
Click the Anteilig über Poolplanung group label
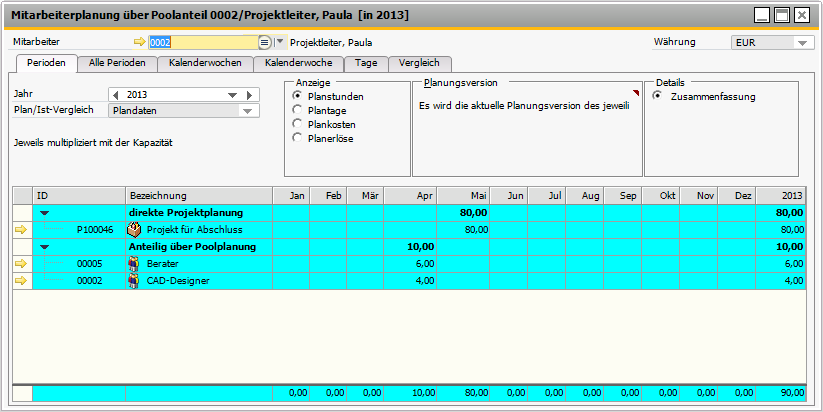pyautogui.click(x=193, y=247)
